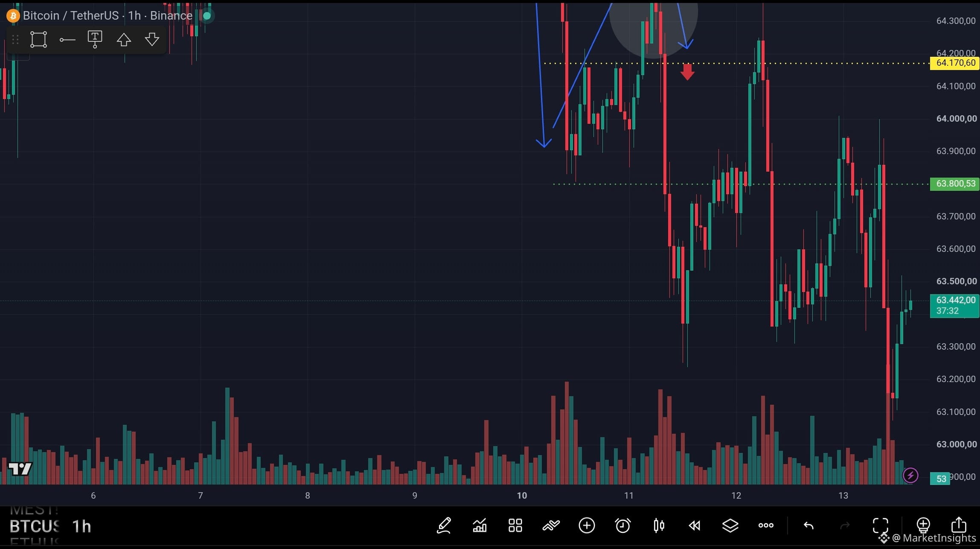Add symbol with plus circle icon
This screenshot has width=980, height=549.
pyautogui.click(x=587, y=526)
